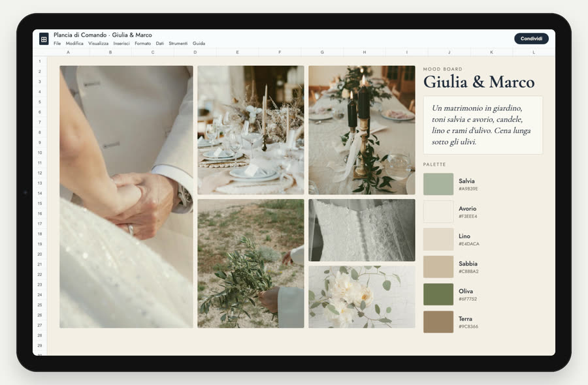Select row 29 header
Image resolution: width=588 pixels, height=385 pixels.
[40, 346]
